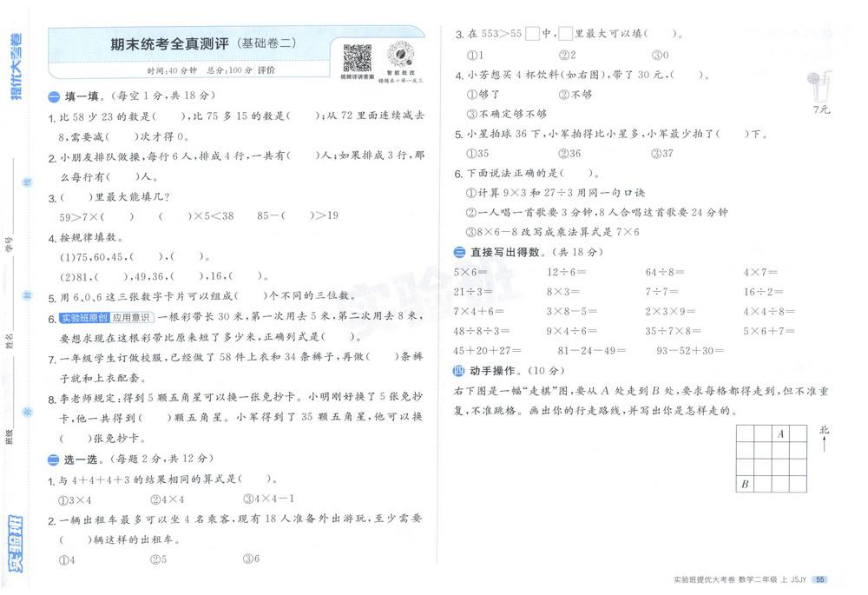Screen dimensions: 868x595
Task: Click the 智能批改 round code icon
Action: tap(399, 54)
